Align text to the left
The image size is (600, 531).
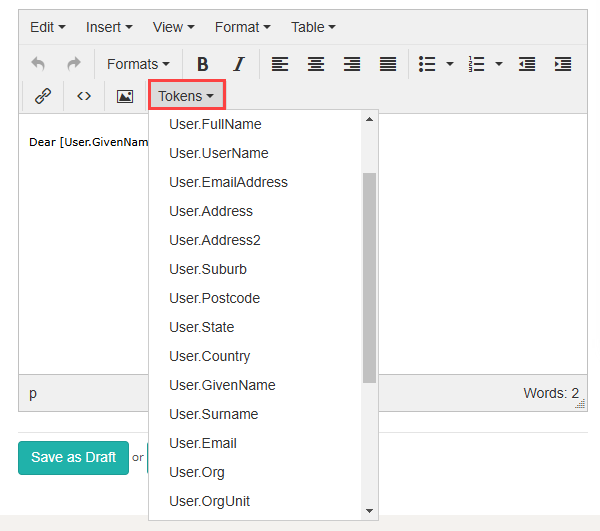[280, 64]
